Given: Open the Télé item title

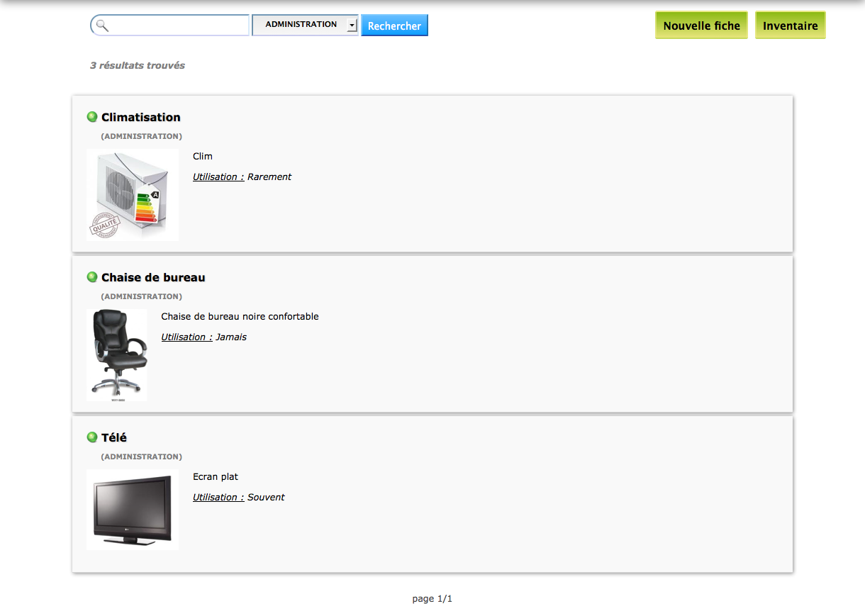Looking at the screenshot, I should (114, 437).
